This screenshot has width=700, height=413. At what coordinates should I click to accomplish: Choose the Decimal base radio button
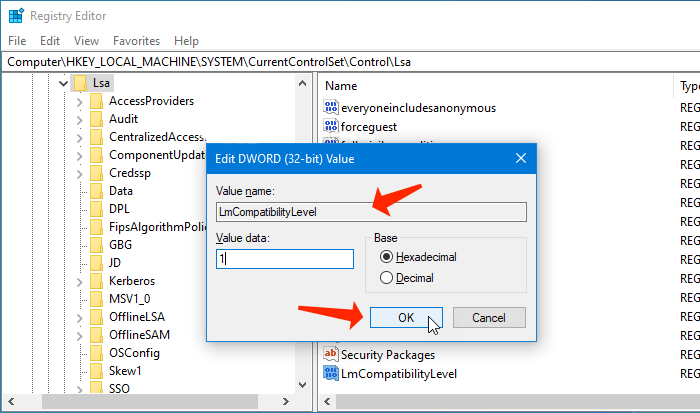[386, 277]
